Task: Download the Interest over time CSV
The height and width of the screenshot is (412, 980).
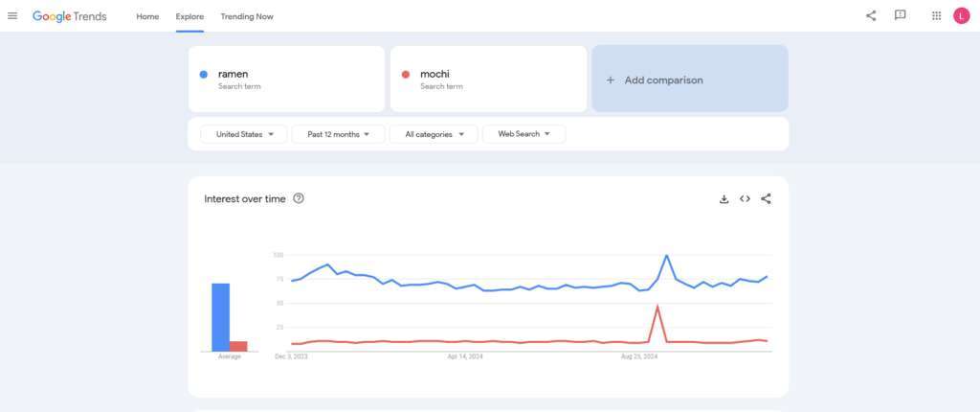Action: point(724,199)
